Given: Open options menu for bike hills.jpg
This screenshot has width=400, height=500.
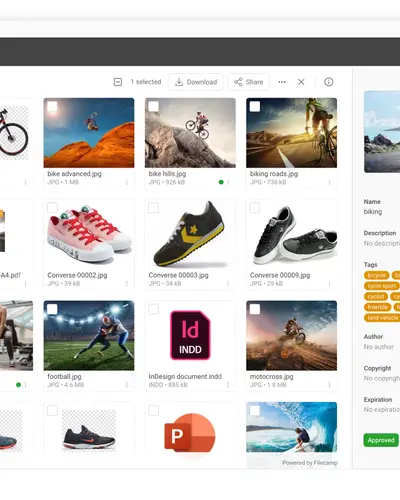Looking at the screenshot, I should [x=228, y=182].
